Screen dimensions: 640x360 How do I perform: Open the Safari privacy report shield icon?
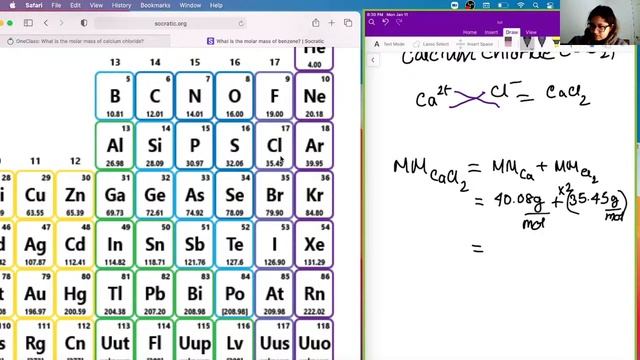tap(84, 23)
